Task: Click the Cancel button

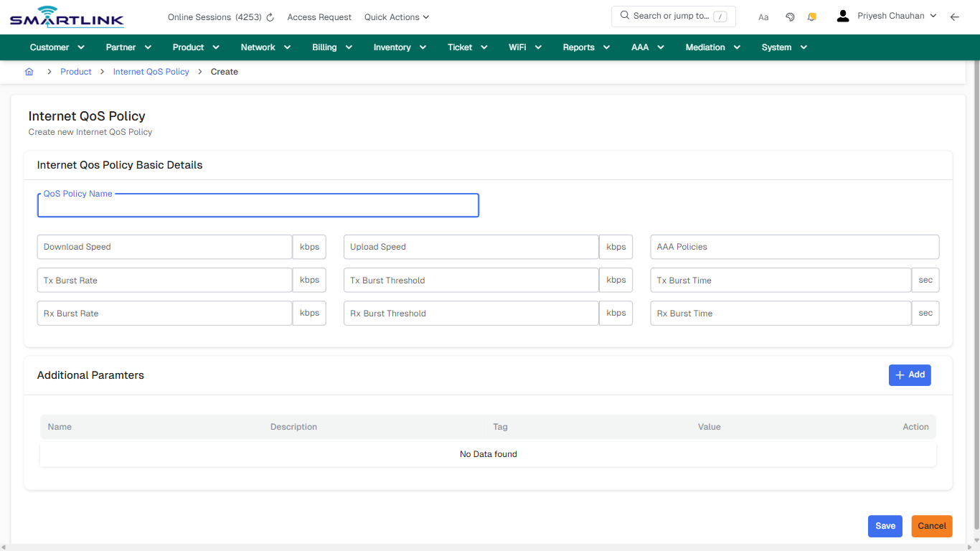Action: click(931, 526)
